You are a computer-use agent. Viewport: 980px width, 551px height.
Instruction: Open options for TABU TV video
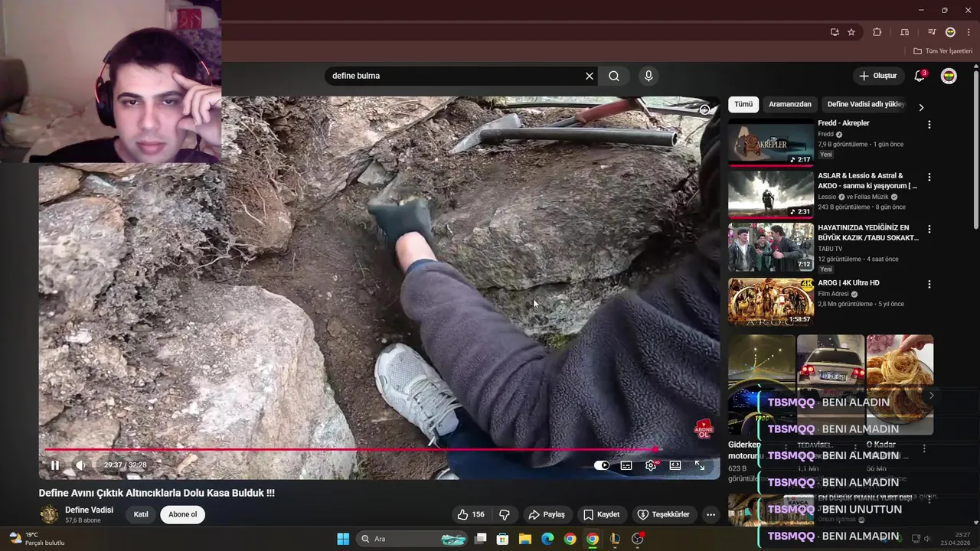pyautogui.click(x=929, y=229)
